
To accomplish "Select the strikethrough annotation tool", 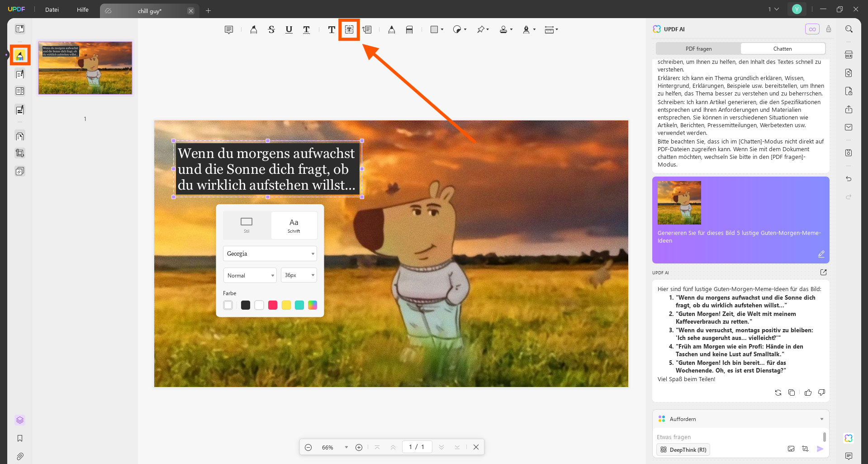I will 271,30.
